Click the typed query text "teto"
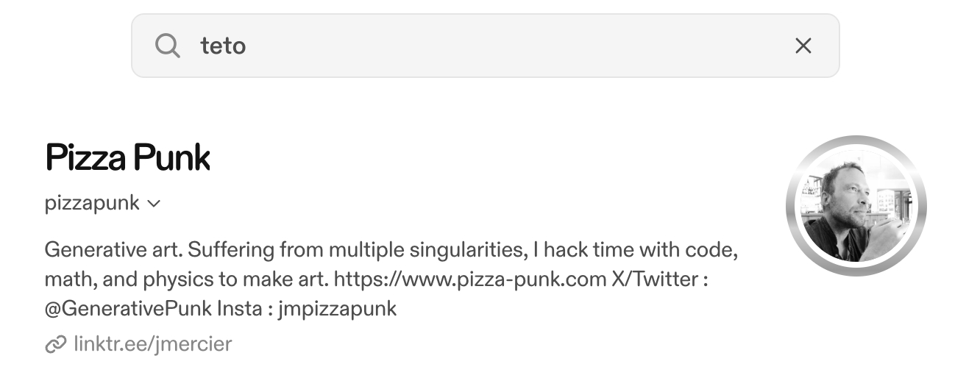 click(223, 46)
